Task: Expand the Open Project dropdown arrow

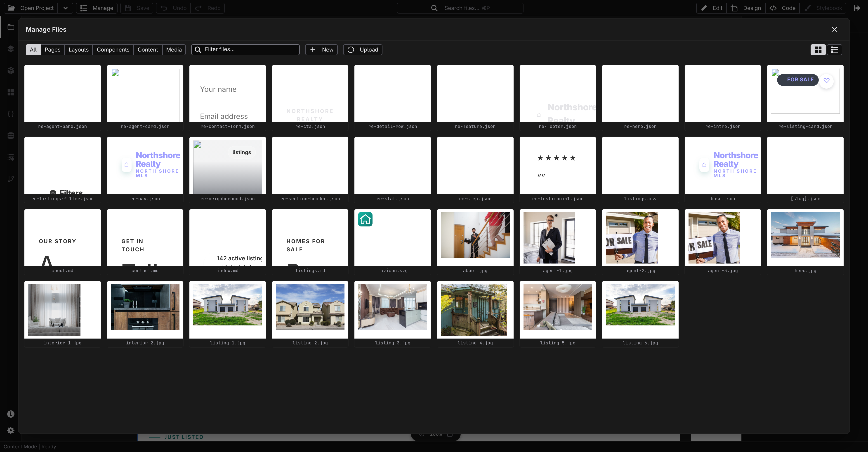Action: click(65, 8)
